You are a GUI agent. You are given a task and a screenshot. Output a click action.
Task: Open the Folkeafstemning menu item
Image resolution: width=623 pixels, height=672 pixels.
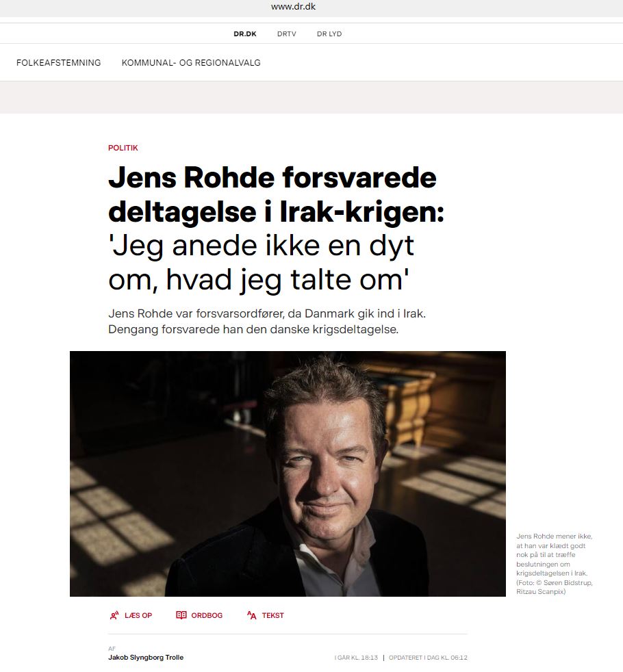[59, 62]
